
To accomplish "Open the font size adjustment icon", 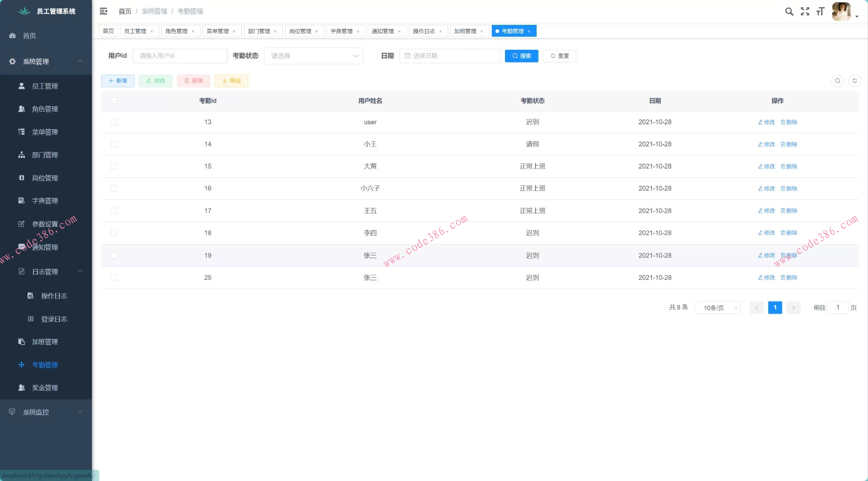I will pos(820,12).
